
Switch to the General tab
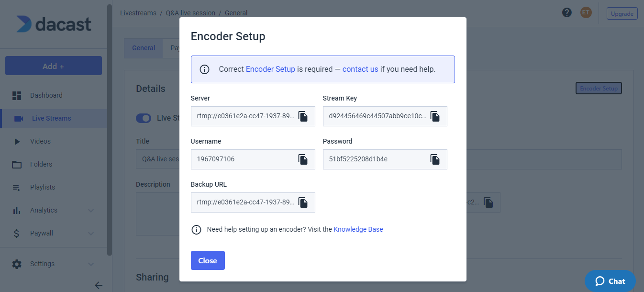click(x=144, y=48)
